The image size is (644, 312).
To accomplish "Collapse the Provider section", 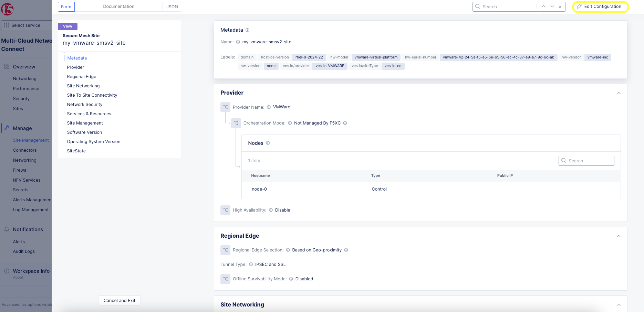I will tap(619, 93).
